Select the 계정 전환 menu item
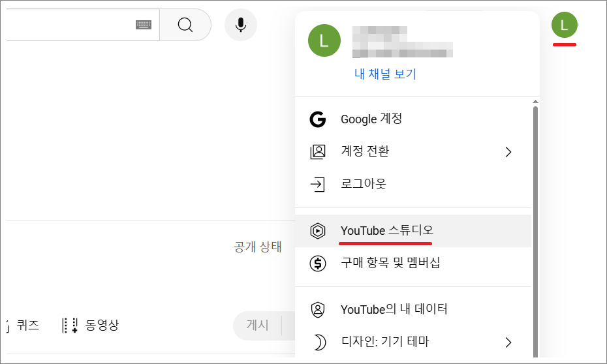 point(413,151)
